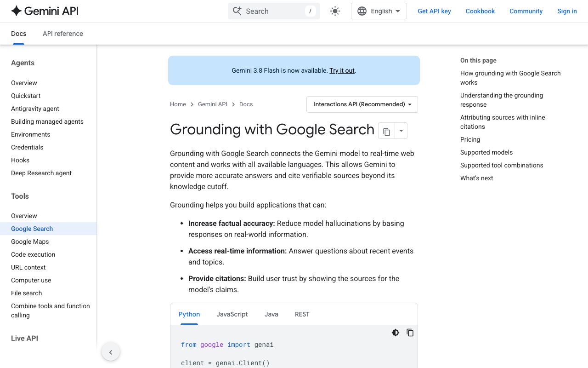Switch to the Docs tab

(x=18, y=34)
